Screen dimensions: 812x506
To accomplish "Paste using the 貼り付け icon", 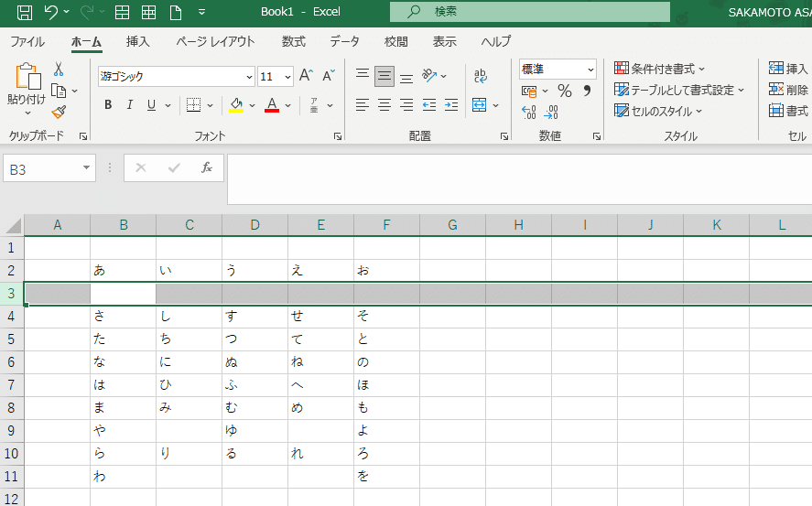I will tap(28, 78).
